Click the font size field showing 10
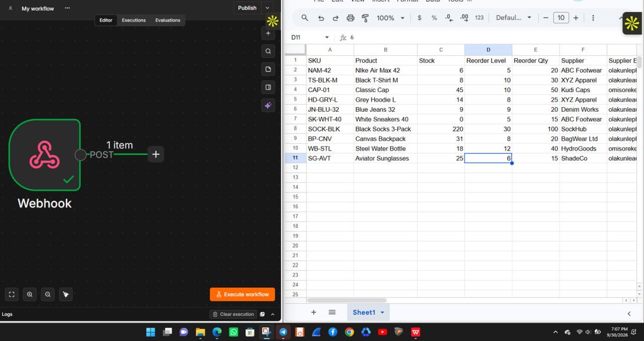Screen dimensions: 644x341 pyautogui.click(x=561, y=18)
